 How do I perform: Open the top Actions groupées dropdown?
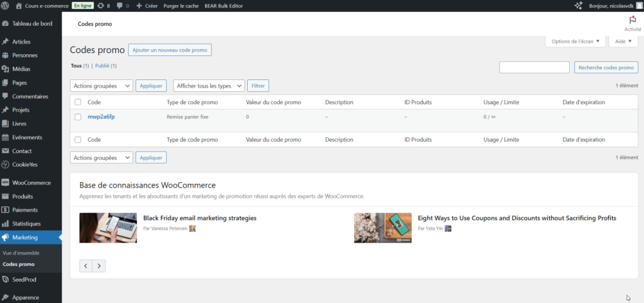point(101,86)
